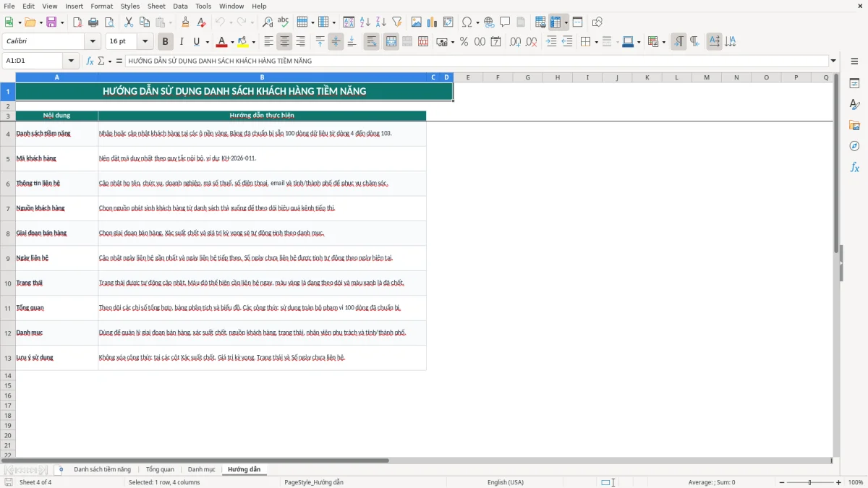
Task: Copy the selected cells
Action: [144, 22]
